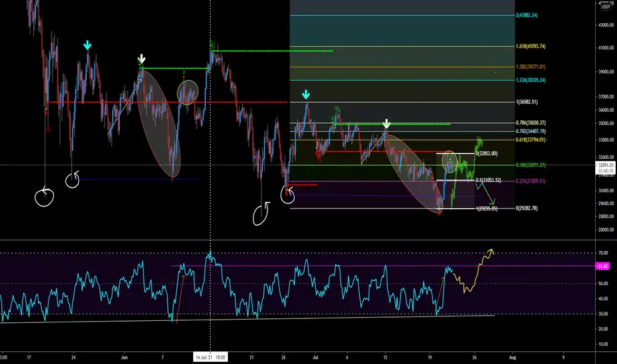Click the 28000.00 price scale label

point(606,230)
